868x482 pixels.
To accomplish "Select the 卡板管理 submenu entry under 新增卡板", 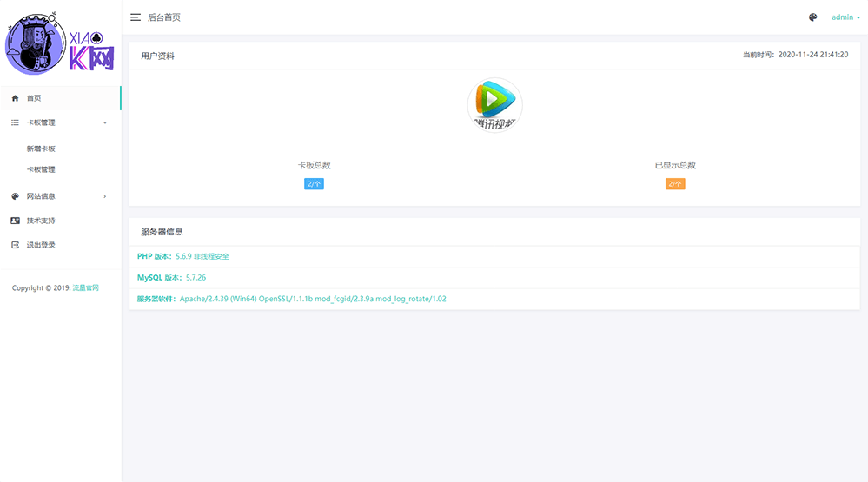I will pyautogui.click(x=41, y=169).
